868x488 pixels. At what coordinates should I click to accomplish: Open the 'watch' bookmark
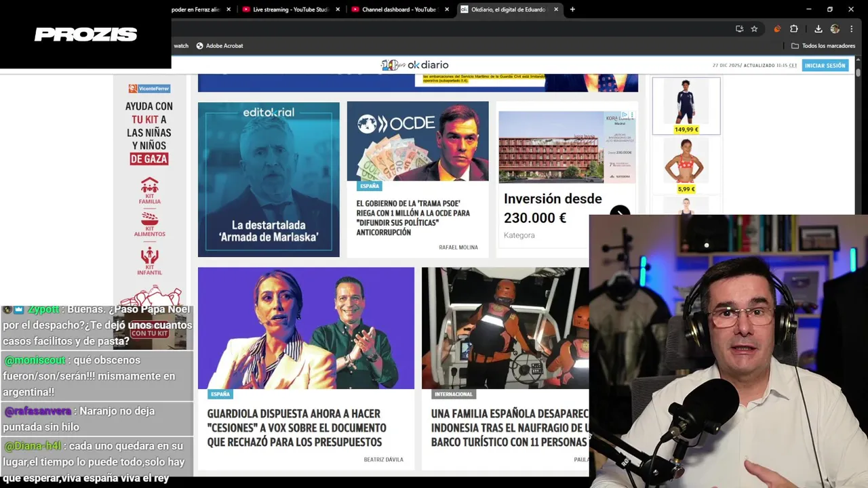point(181,45)
